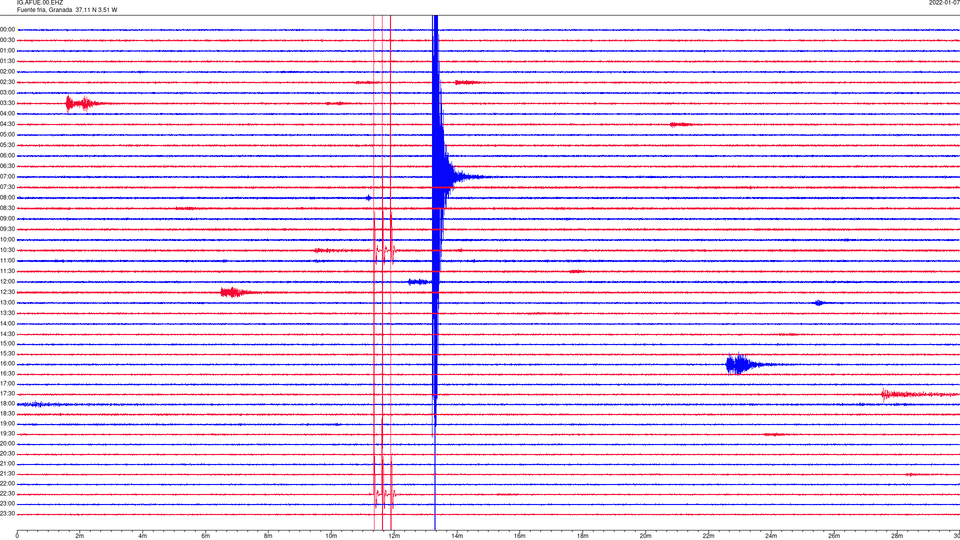960x540 pixels.
Task: Click the 24m tick on the minute axis
Action: [771, 536]
